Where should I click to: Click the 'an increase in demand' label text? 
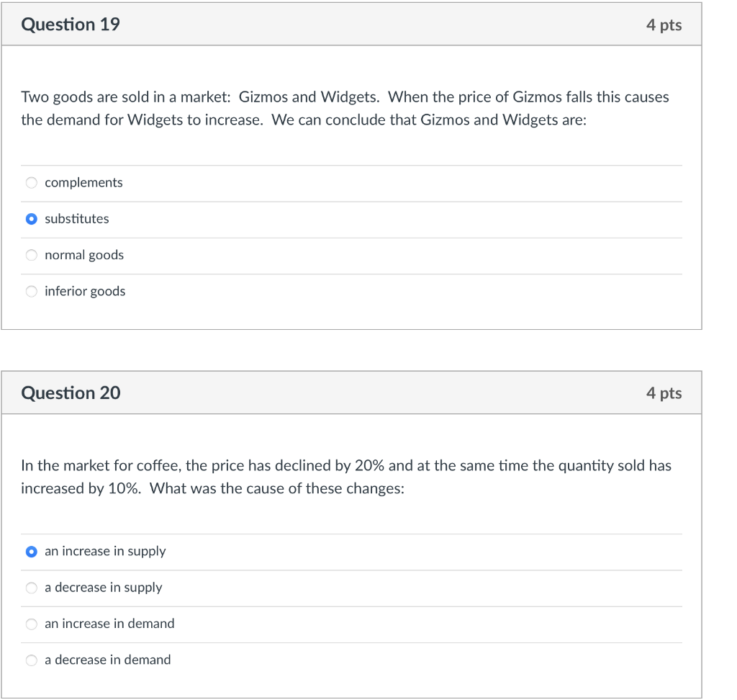coord(109,624)
